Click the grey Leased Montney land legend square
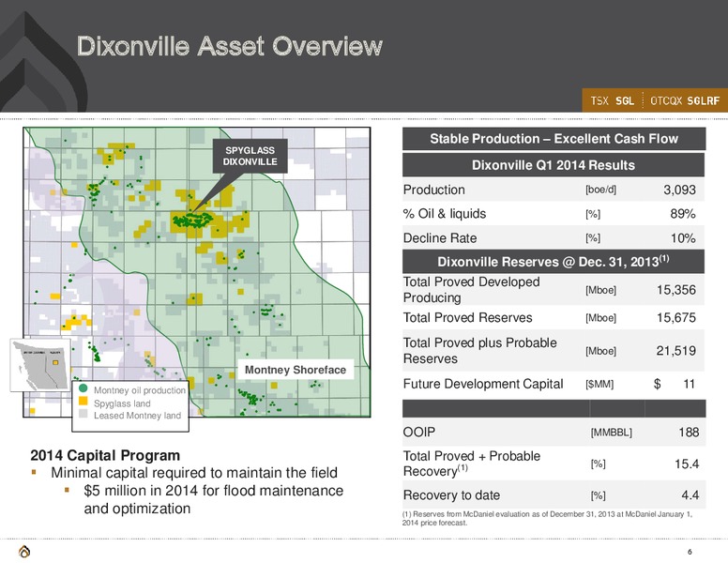The height and width of the screenshot is (563, 728). pyautogui.click(x=83, y=414)
